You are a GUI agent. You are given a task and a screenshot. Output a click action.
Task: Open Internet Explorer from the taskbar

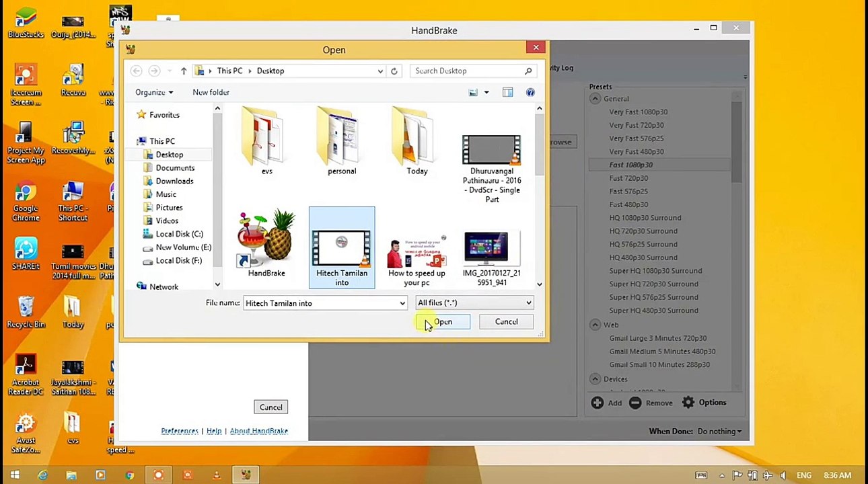point(42,475)
